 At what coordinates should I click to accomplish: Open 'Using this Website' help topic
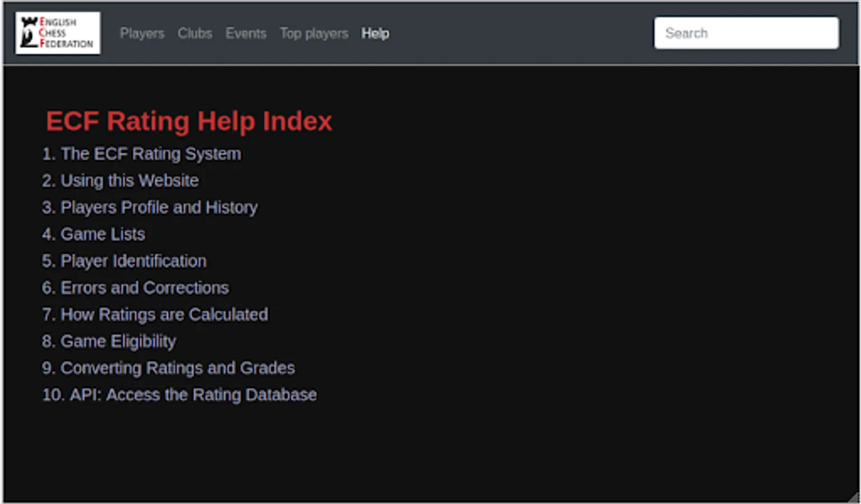[129, 180]
